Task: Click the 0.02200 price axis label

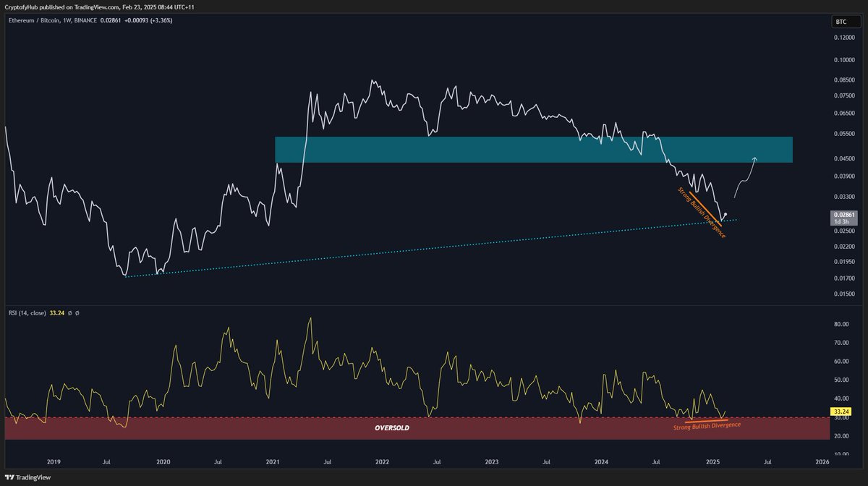Action: point(844,247)
